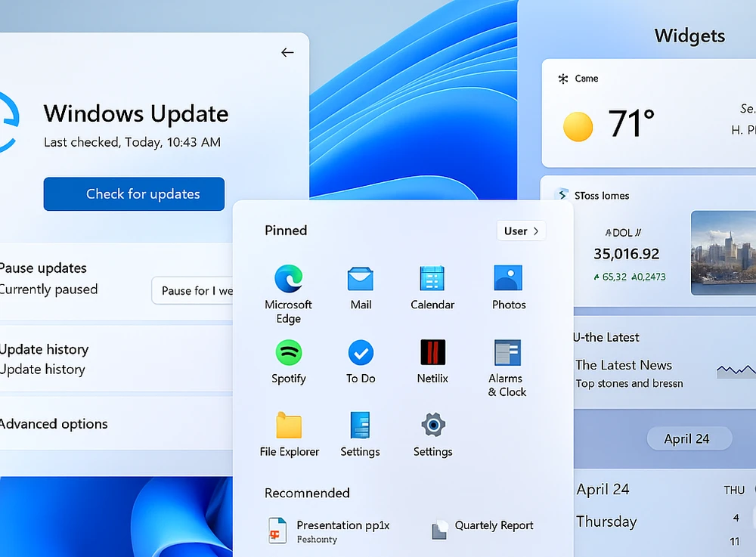
Task: Expand the User account menu
Action: click(x=521, y=231)
